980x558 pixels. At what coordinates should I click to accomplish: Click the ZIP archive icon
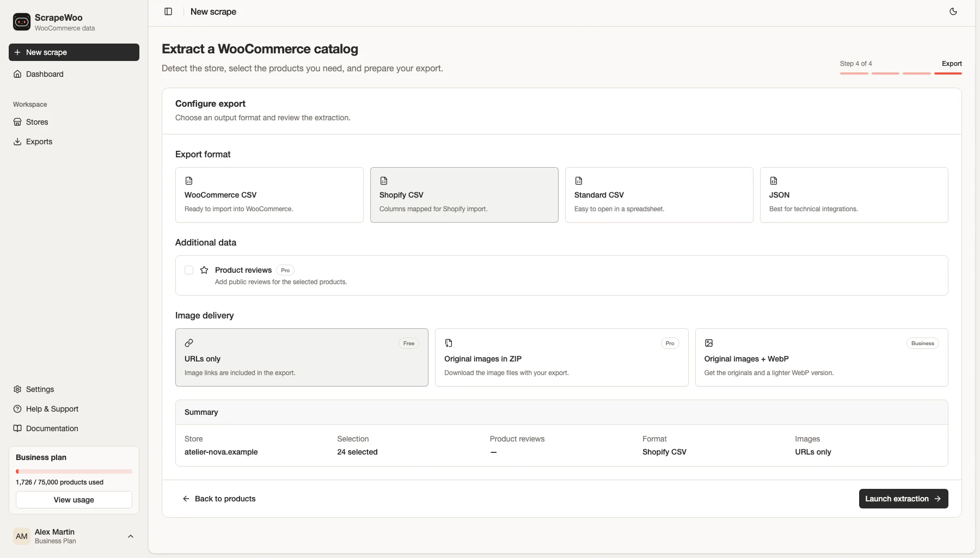(x=449, y=343)
